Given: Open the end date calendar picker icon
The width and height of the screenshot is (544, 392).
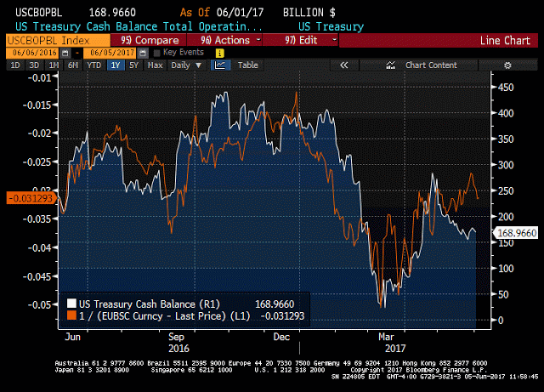Looking at the screenshot, I should (x=143, y=53).
